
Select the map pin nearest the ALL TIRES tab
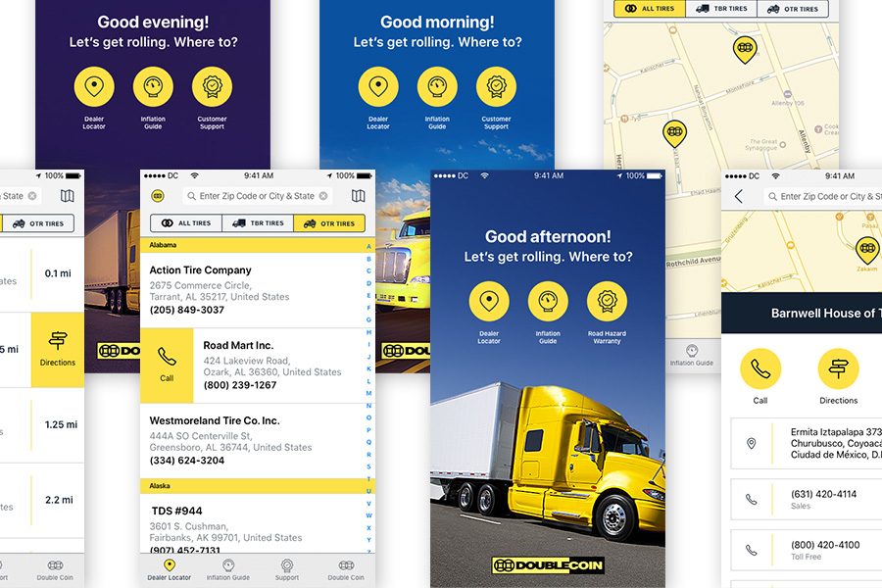(x=745, y=49)
